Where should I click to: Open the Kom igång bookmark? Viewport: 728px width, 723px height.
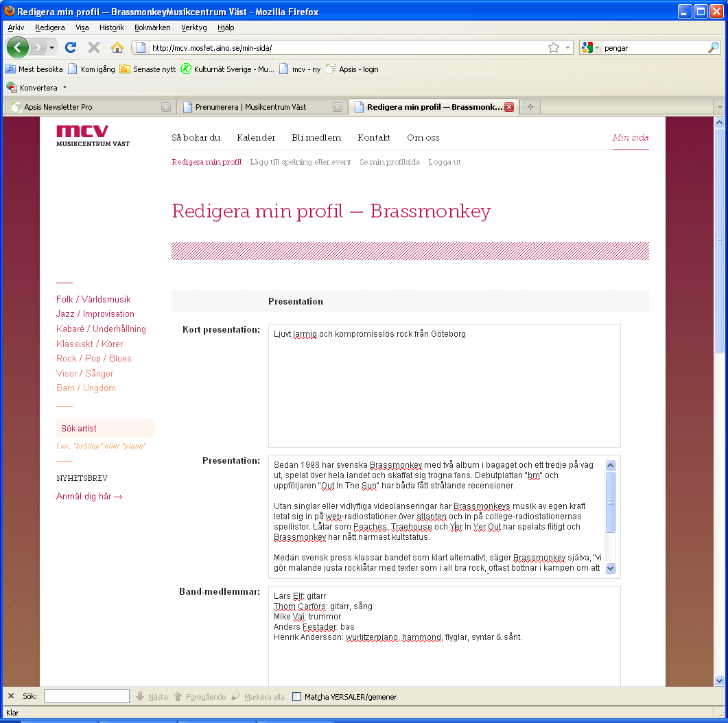tap(91, 69)
